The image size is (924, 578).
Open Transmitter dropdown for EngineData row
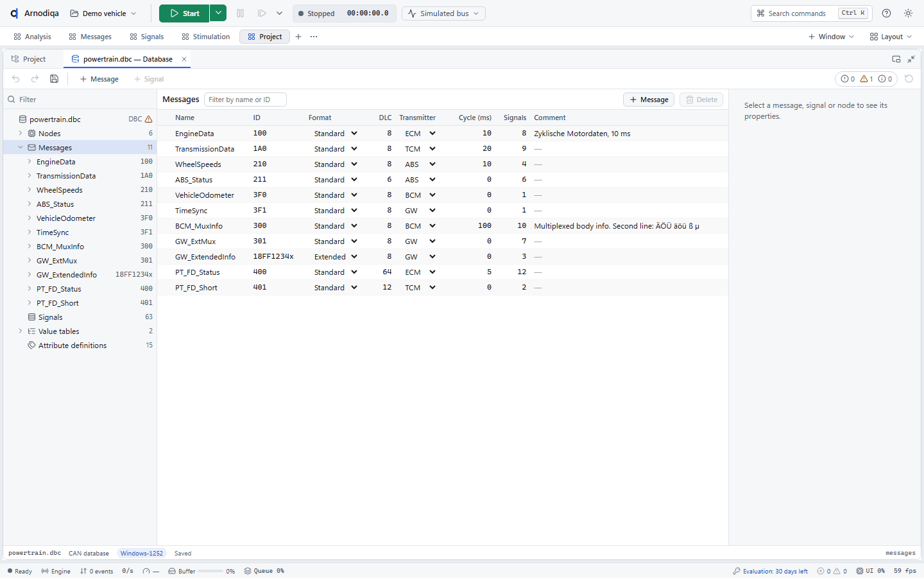click(420, 134)
